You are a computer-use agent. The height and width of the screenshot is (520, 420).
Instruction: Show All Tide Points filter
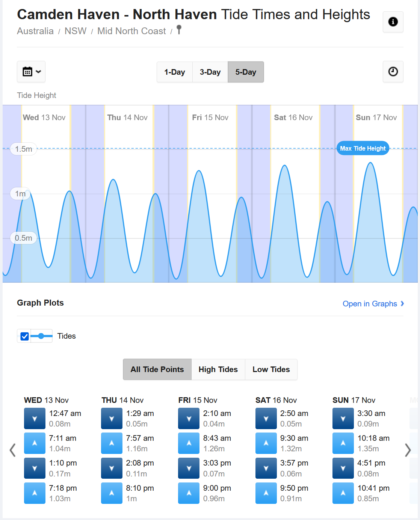coord(157,369)
